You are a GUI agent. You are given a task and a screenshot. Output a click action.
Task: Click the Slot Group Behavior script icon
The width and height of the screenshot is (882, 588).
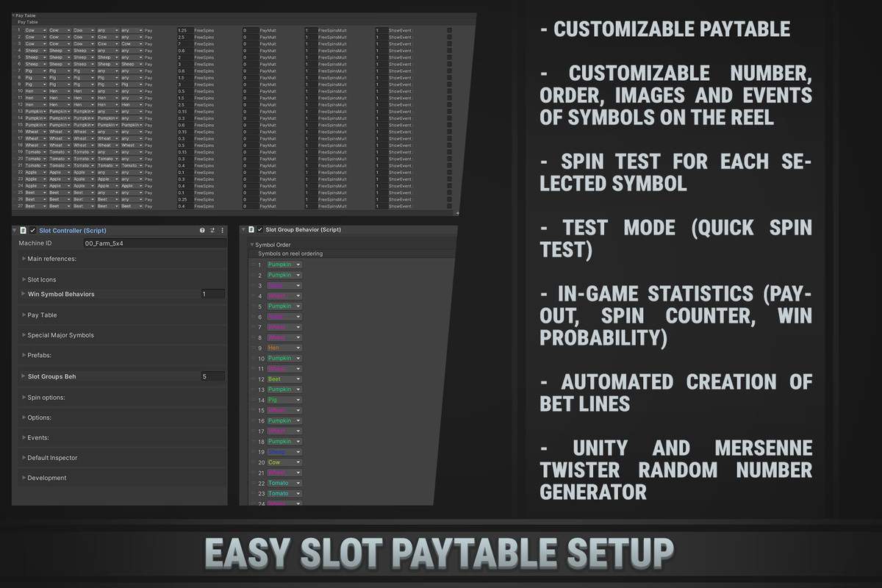coord(251,229)
